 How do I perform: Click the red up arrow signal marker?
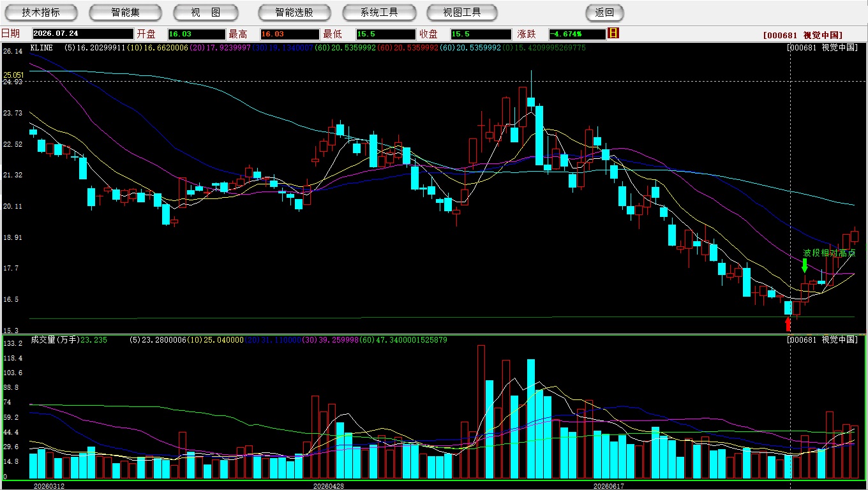pos(788,324)
